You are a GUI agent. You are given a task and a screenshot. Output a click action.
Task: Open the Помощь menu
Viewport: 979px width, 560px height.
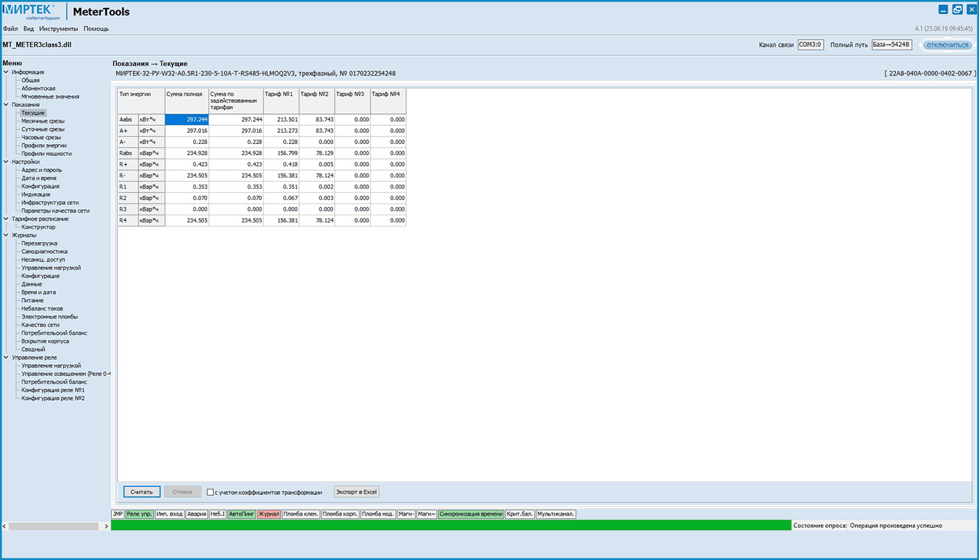96,29
